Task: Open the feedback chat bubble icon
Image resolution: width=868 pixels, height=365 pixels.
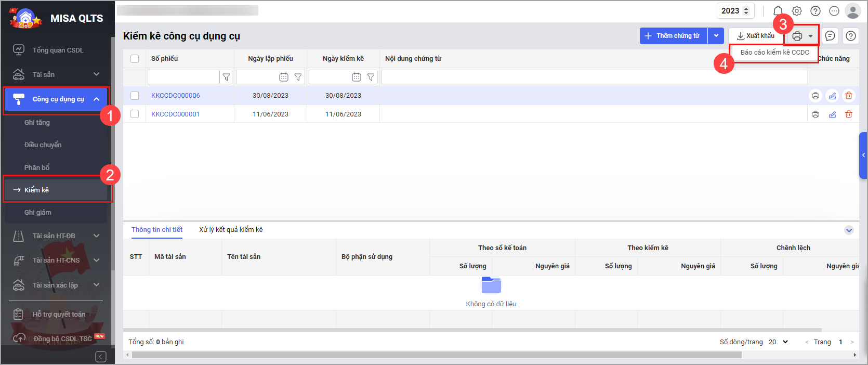Action: [830, 36]
